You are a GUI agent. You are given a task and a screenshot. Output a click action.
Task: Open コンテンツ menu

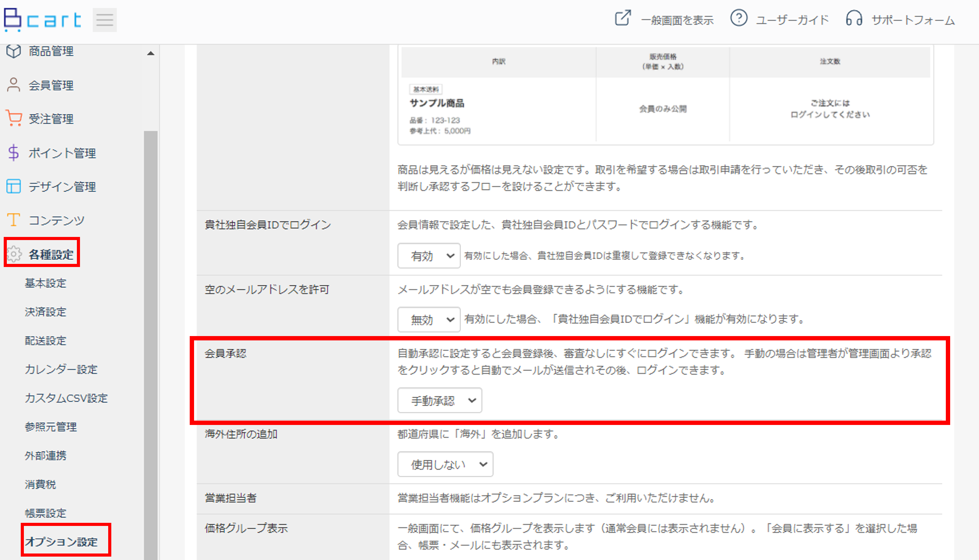pos(56,221)
